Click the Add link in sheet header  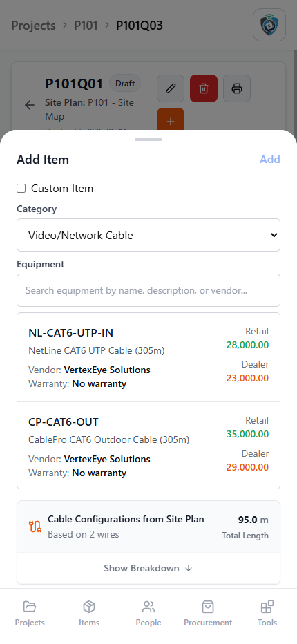point(270,160)
